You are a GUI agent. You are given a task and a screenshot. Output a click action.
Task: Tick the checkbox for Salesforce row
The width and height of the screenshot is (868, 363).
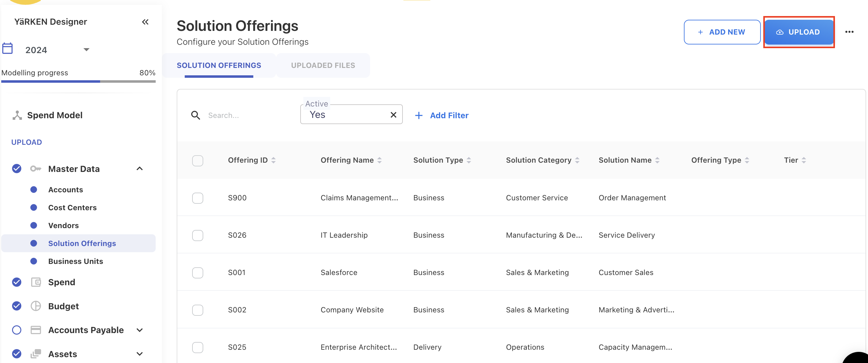point(197,273)
